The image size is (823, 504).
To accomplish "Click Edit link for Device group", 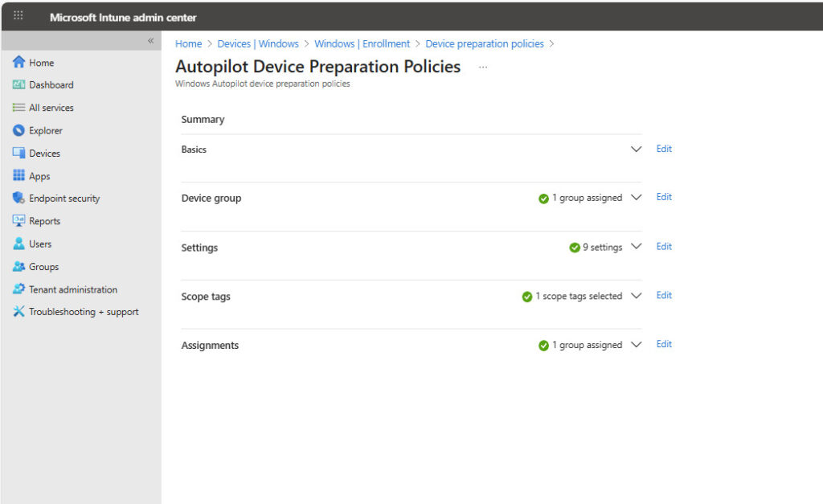I will [x=664, y=197].
